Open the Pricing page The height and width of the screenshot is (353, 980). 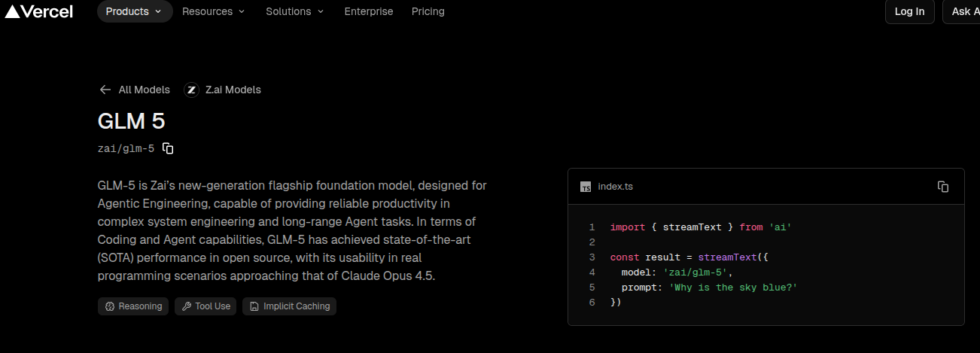tap(428, 11)
